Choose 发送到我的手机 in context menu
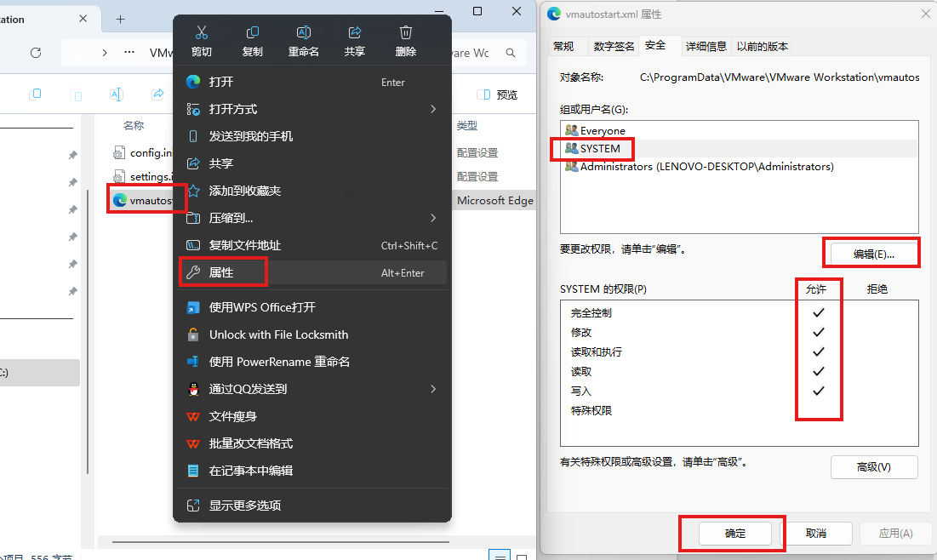 pos(312,136)
